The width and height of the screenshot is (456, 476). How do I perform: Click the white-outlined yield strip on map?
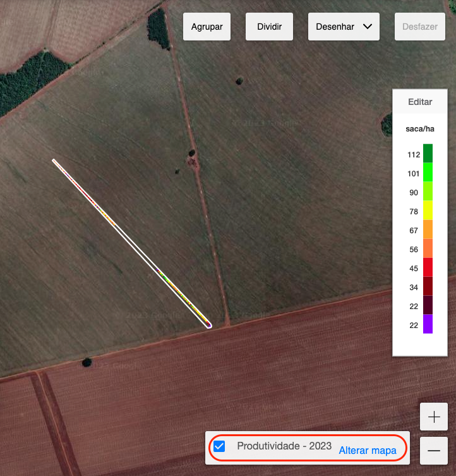click(x=131, y=243)
